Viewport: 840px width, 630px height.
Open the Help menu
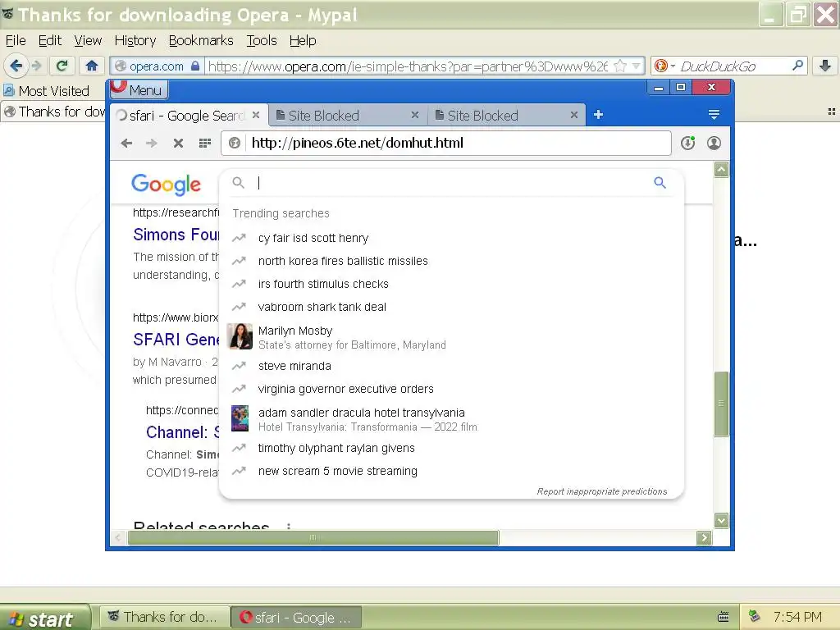[303, 41]
